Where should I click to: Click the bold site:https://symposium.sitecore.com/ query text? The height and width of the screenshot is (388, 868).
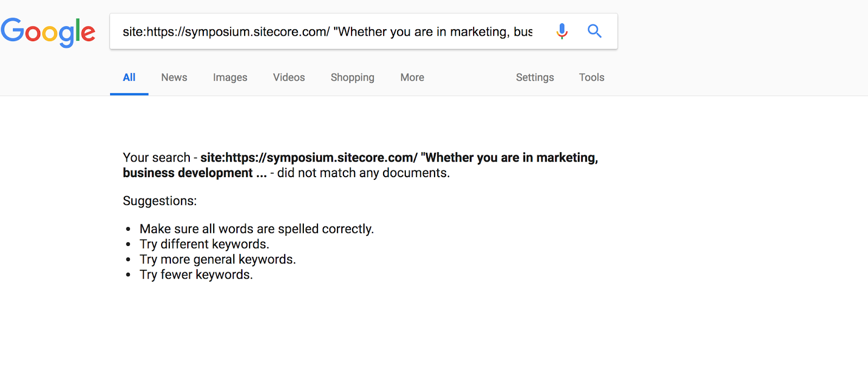309,158
